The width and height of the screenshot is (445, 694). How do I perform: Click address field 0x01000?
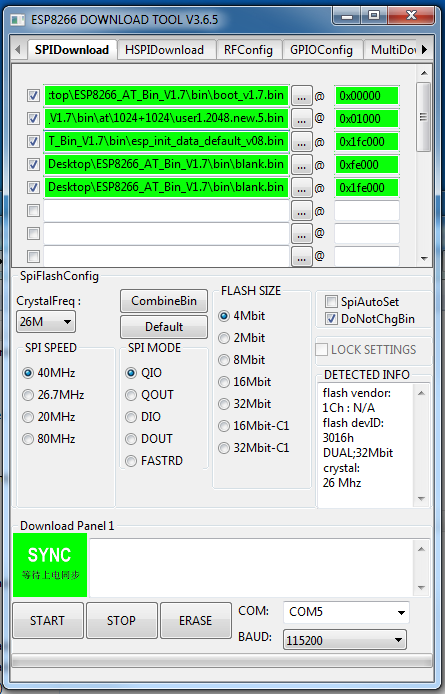[x=367, y=119]
